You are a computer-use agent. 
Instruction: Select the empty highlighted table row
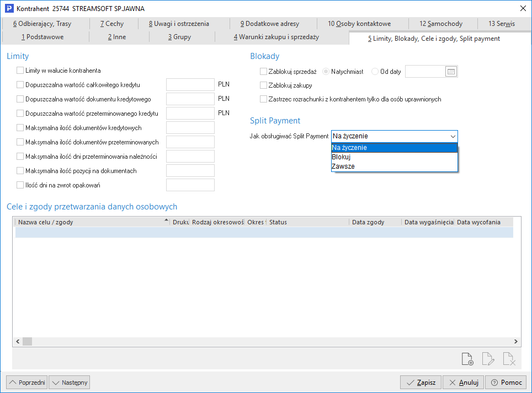[264, 232]
